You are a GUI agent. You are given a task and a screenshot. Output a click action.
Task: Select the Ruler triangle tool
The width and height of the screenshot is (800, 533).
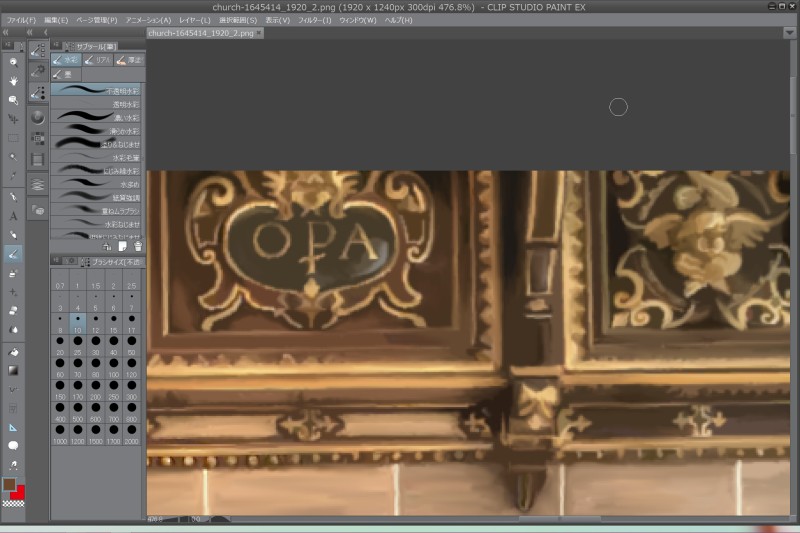click(13, 427)
